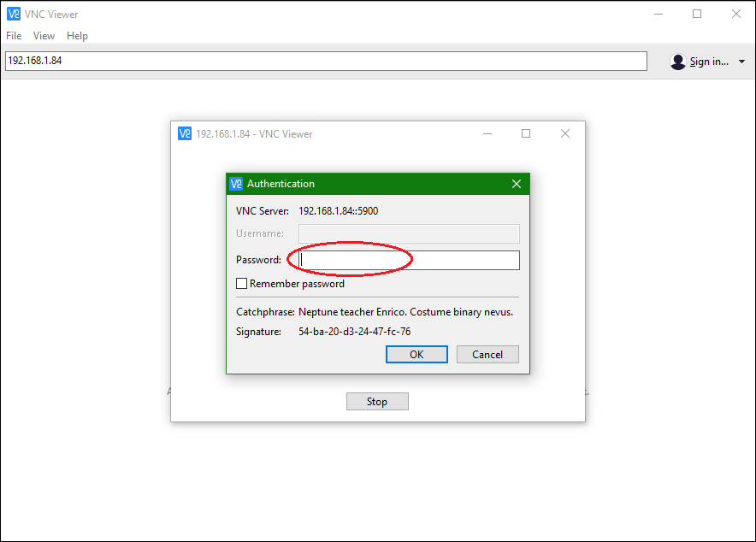The image size is (756, 542).
Task: Click the server address 192.168.1.84::5900
Action: (338, 211)
